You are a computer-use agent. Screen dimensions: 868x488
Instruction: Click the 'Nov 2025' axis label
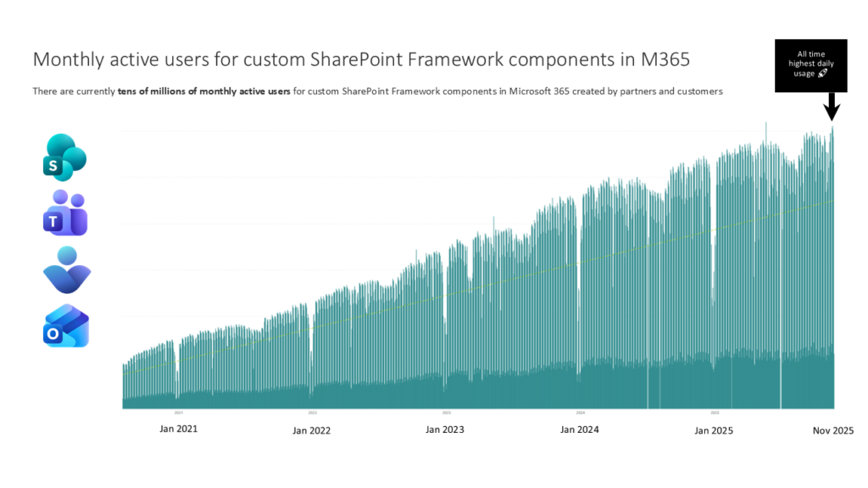coord(833,430)
